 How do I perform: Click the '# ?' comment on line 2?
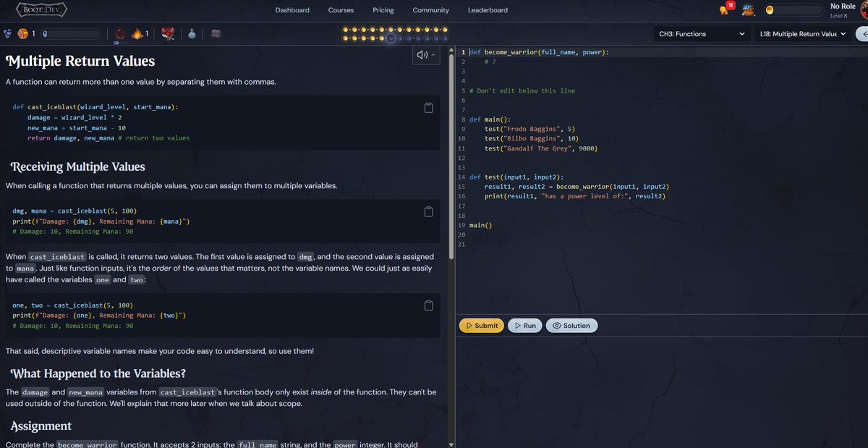click(x=490, y=62)
